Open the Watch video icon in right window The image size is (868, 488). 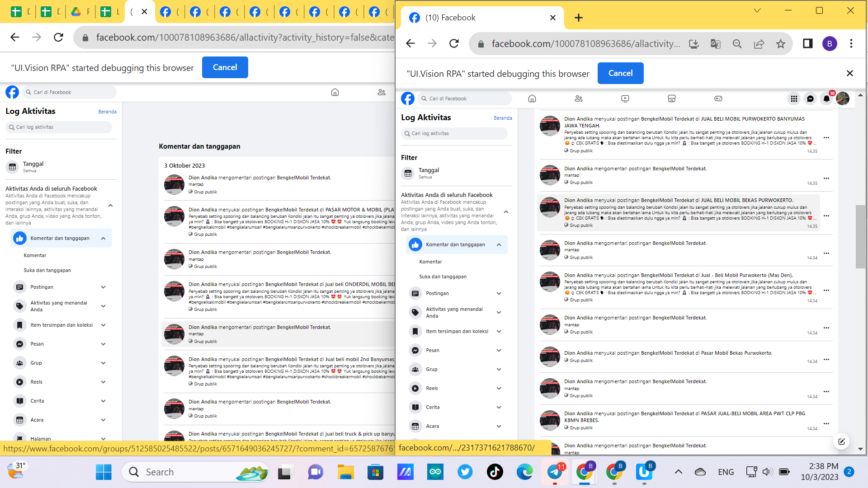[625, 99]
